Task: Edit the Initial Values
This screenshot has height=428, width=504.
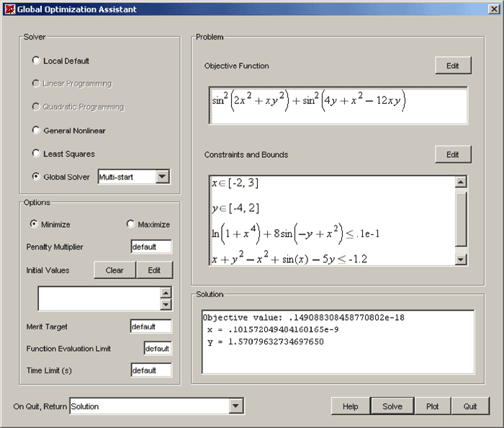Action: click(154, 270)
